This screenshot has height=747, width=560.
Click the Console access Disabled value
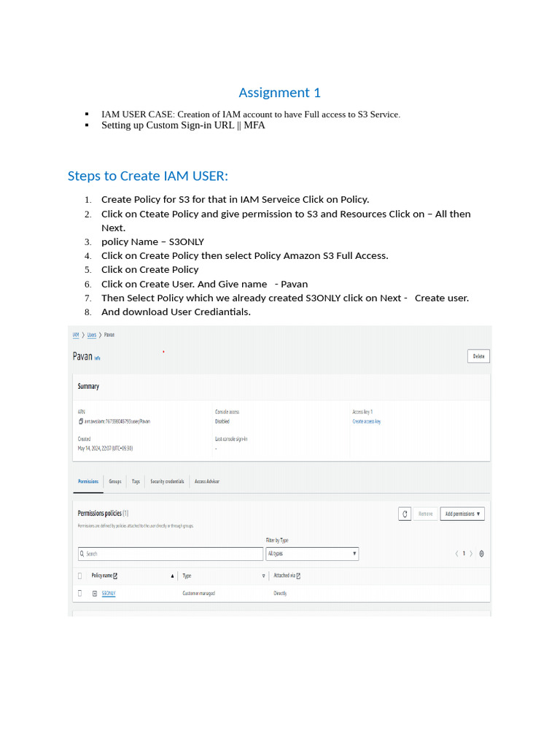tap(222, 422)
